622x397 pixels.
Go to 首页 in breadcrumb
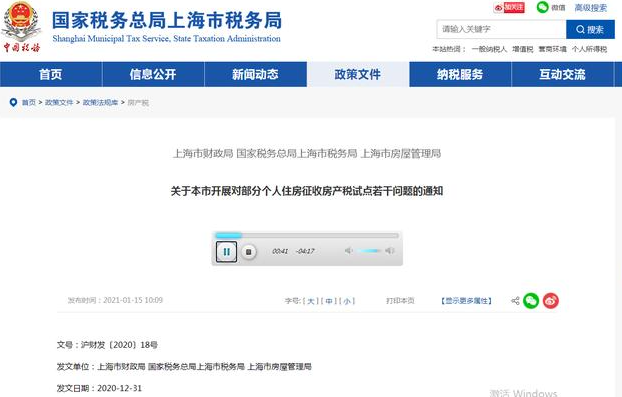point(29,103)
